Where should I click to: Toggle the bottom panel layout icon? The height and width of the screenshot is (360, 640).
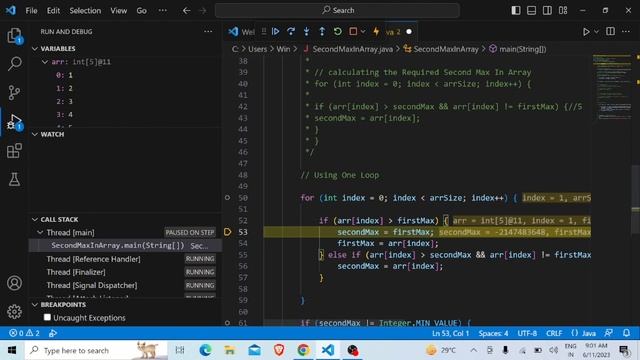coord(531,10)
